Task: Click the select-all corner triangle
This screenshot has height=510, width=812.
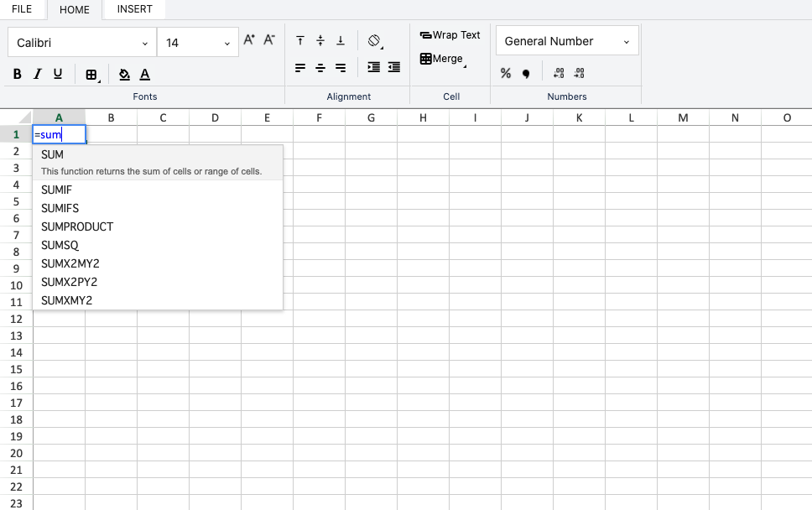Action: (23, 117)
